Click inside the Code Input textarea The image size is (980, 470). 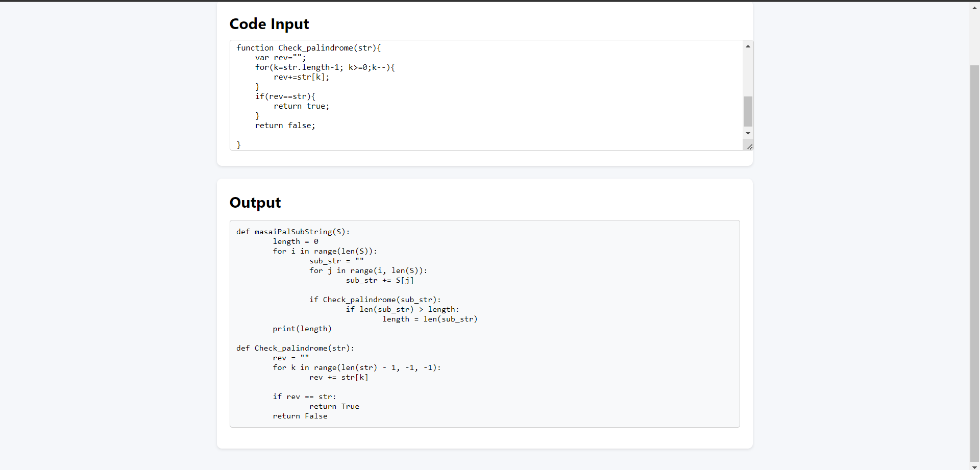click(x=486, y=95)
